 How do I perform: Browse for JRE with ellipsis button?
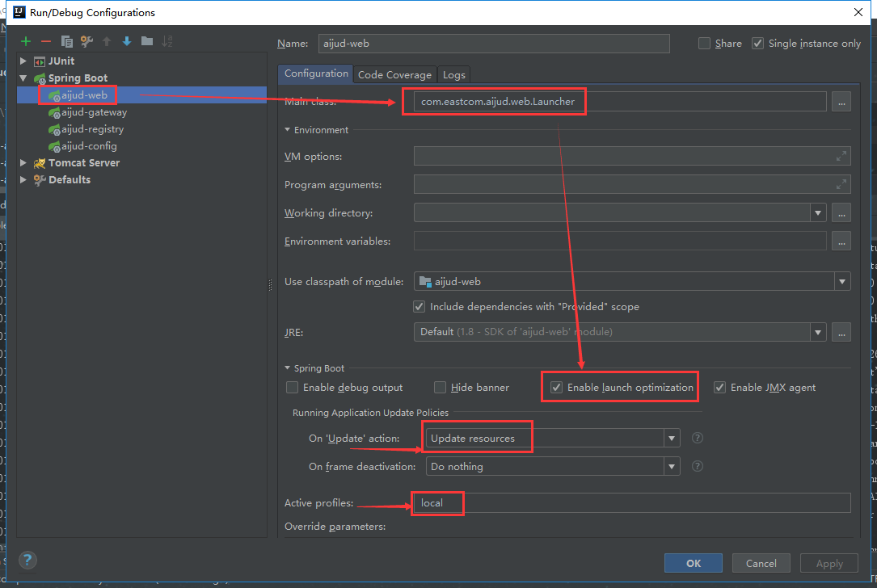click(841, 332)
